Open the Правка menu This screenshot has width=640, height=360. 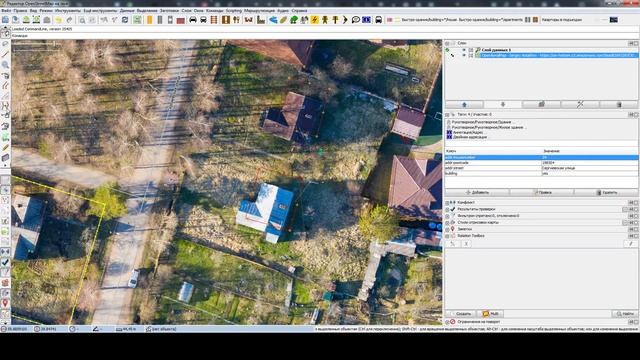pyautogui.click(x=20, y=11)
